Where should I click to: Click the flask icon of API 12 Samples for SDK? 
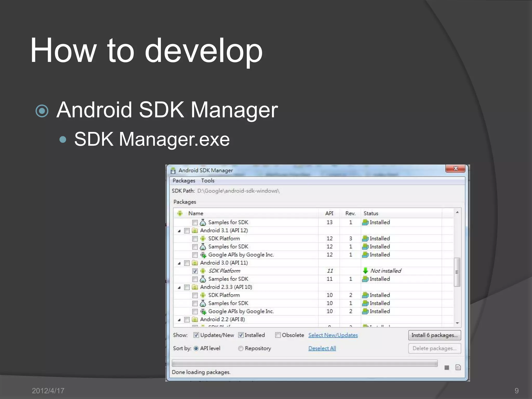[x=203, y=247]
